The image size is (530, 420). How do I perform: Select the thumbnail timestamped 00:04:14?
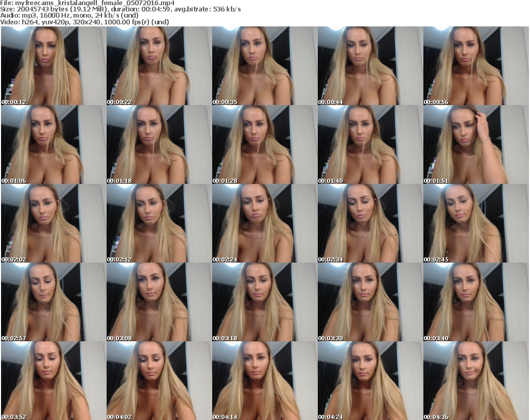pyautogui.click(x=264, y=381)
